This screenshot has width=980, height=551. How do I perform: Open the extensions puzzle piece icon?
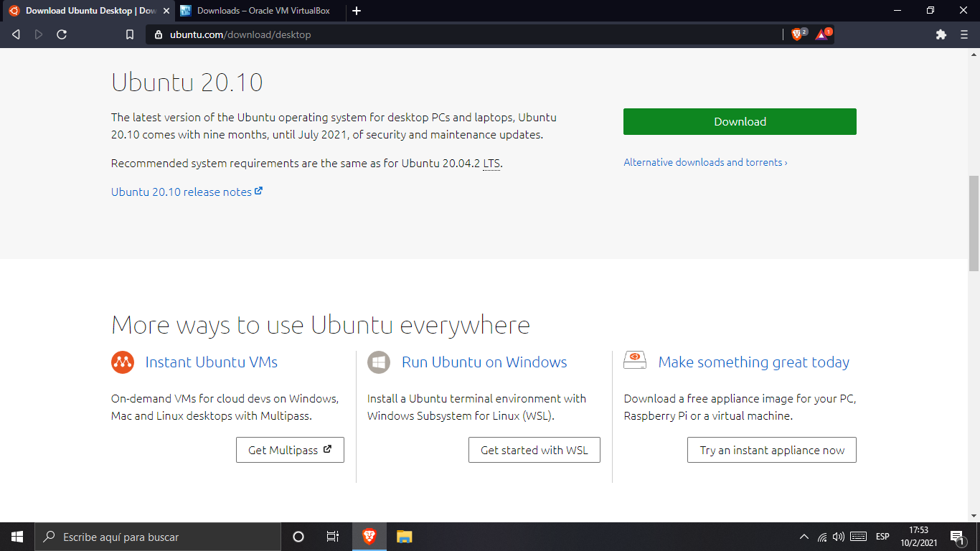[x=941, y=34]
